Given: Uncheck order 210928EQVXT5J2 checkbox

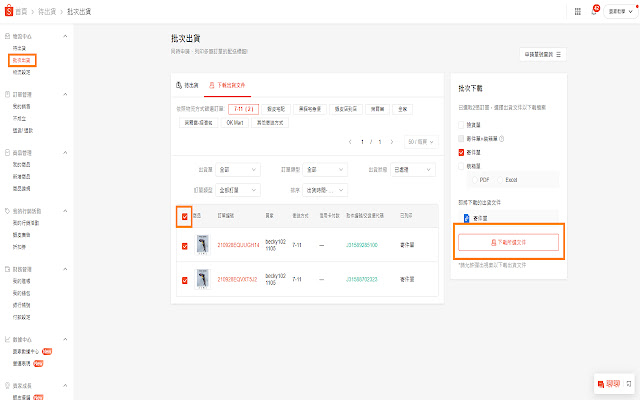Looking at the screenshot, I should (184, 280).
